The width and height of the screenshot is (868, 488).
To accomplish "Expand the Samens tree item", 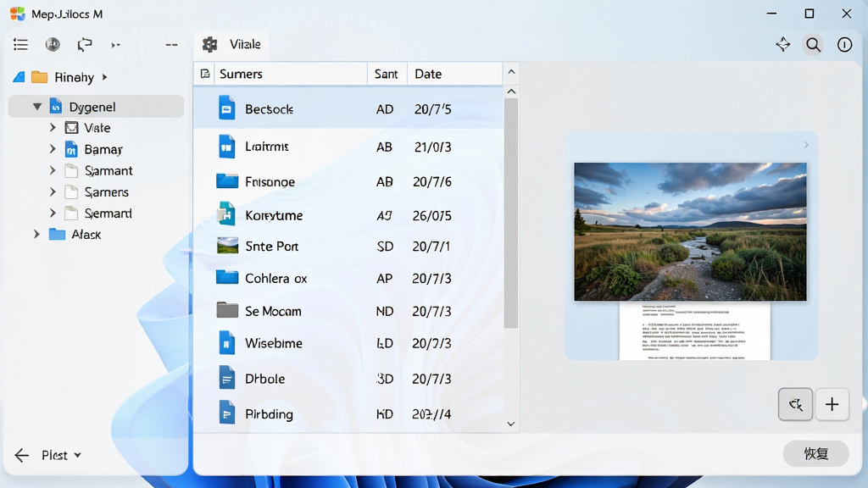I will pos(53,191).
